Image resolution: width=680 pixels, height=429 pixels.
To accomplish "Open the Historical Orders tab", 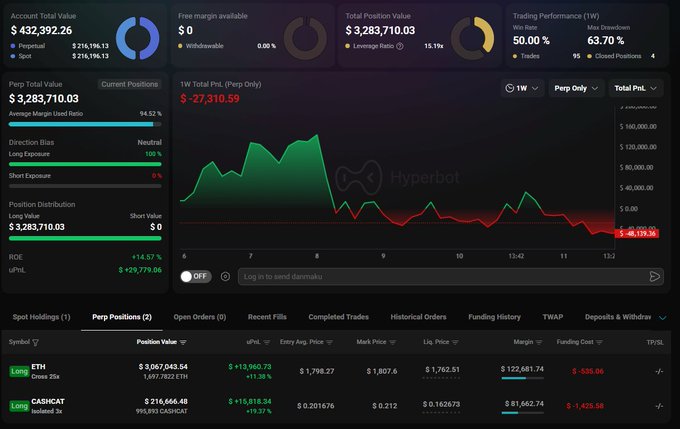I will coord(418,317).
